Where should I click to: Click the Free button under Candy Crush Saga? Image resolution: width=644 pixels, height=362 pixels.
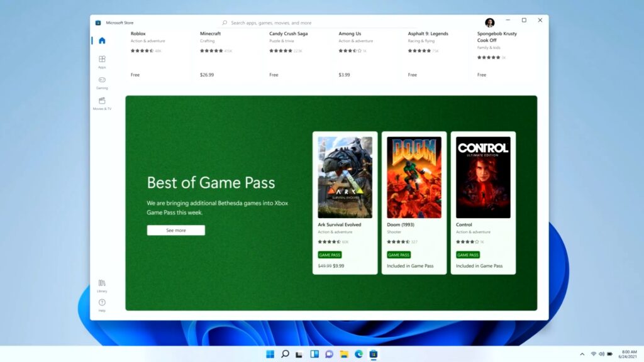pyautogui.click(x=273, y=74)
